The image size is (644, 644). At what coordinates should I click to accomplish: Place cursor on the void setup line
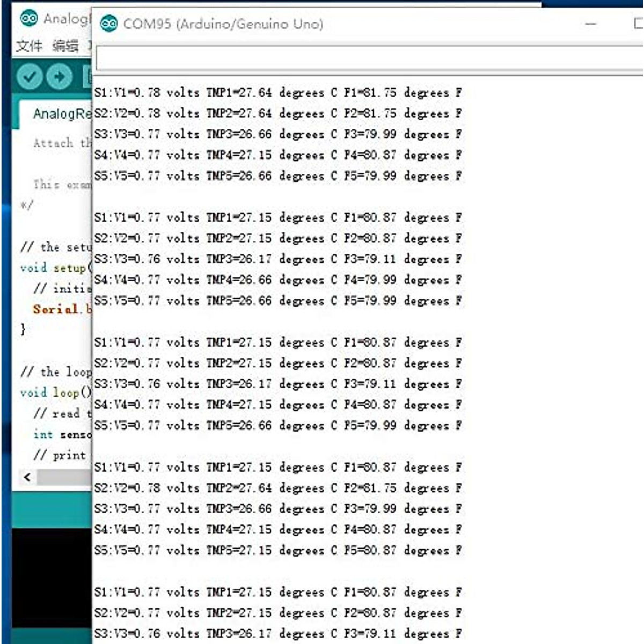click(x=54, y=267)
